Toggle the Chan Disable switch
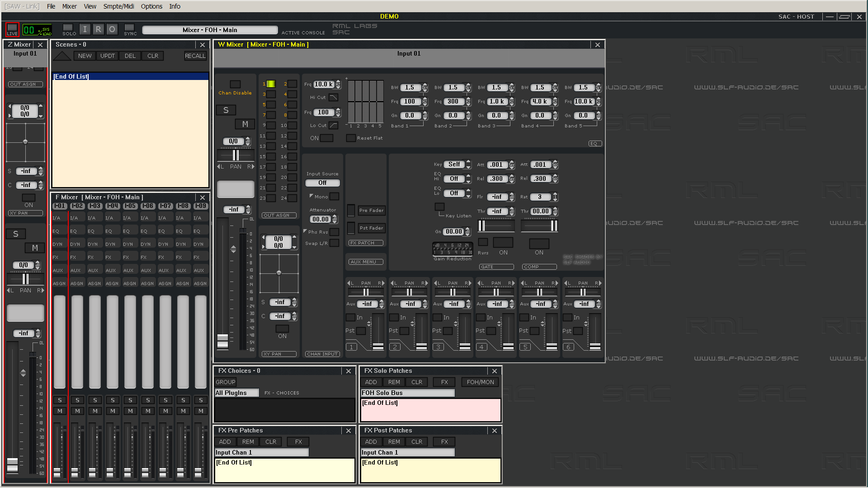 (x=235, y=84)
